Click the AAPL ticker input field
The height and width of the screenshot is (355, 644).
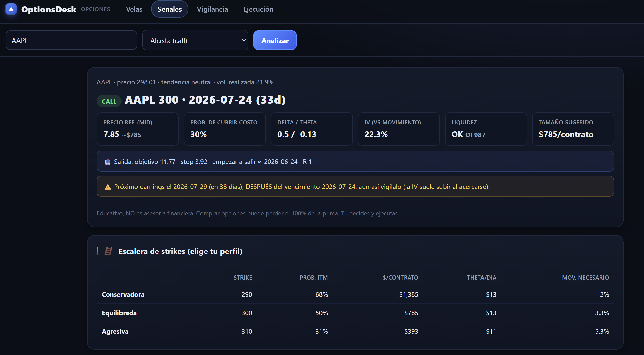click(x=71, y=40)
